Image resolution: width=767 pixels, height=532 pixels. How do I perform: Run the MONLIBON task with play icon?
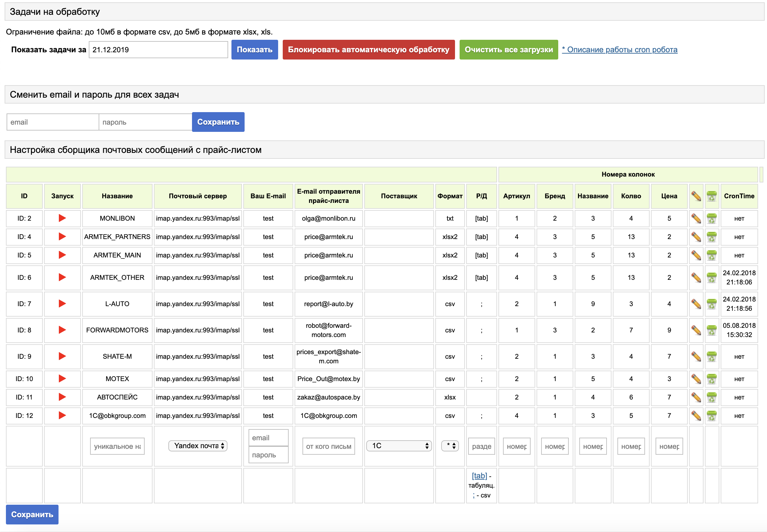(x=62, y=218)
